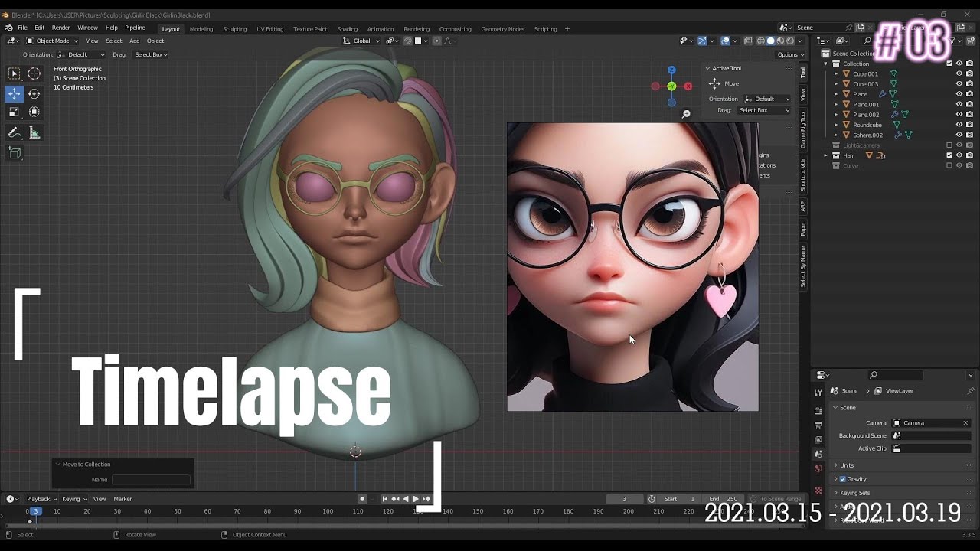Open the File menu
The height and width of the screenshot is (551, 980).
pos(22,28)
